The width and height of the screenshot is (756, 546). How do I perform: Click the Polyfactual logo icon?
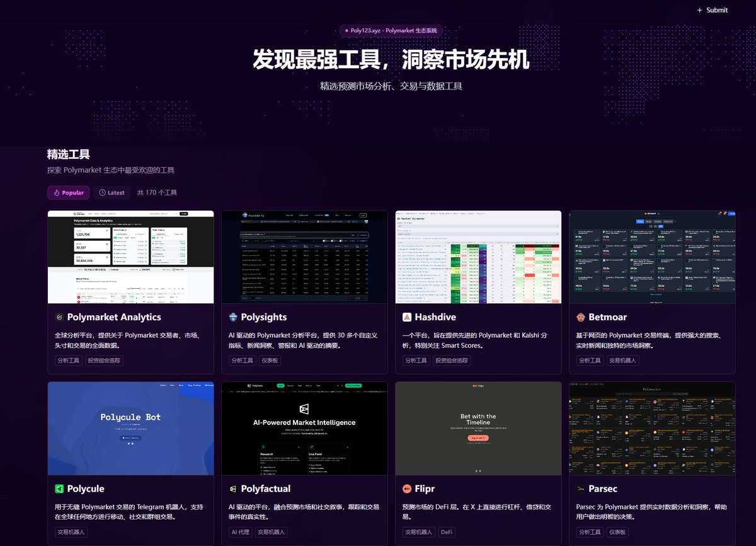[233, 489]
